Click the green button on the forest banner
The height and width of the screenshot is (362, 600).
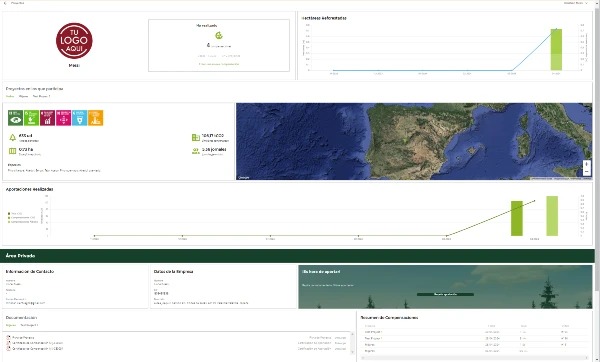tap(445, 294)
